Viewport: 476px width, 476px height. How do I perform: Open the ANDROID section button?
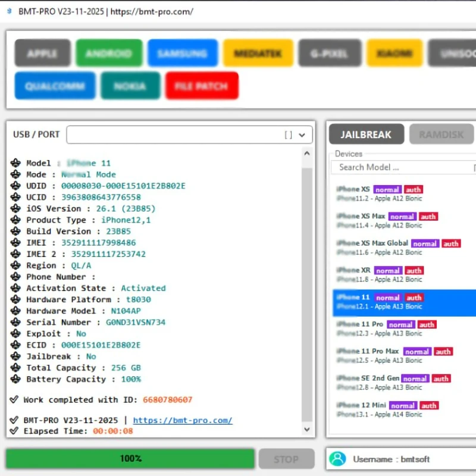point(109,53)
